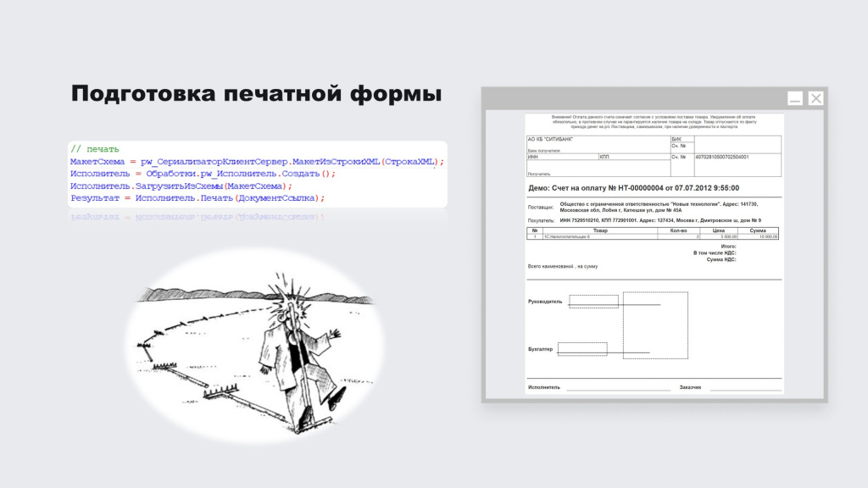Click the "Поставщик:" label in invoice
This screenshot has height=488, width=868.
point(540,208)
